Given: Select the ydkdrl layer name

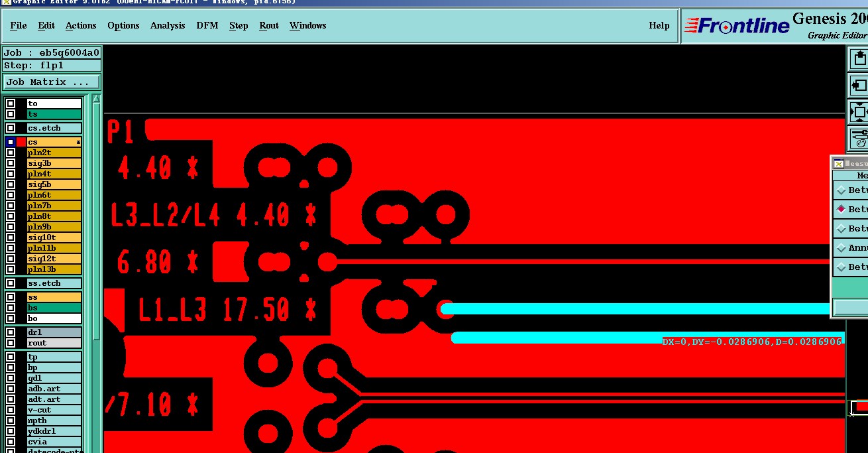Looking at the screenshot, I should point(54,431).
